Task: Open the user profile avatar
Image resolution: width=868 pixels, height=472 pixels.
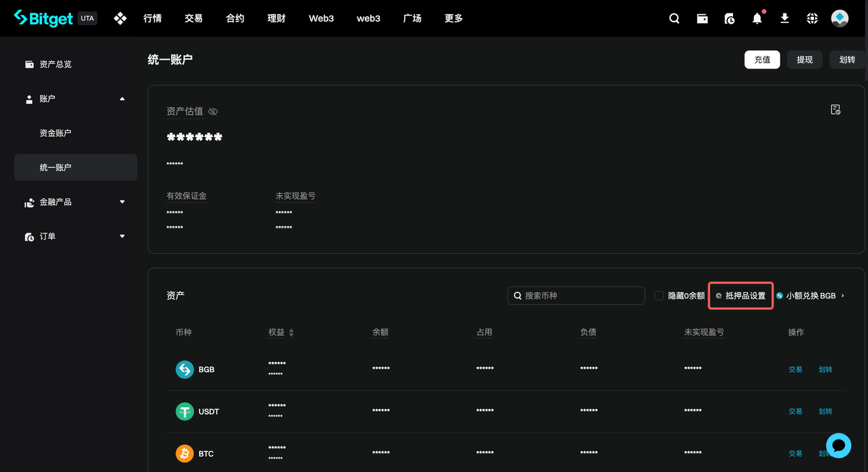Action: click(x=840, y=18)
